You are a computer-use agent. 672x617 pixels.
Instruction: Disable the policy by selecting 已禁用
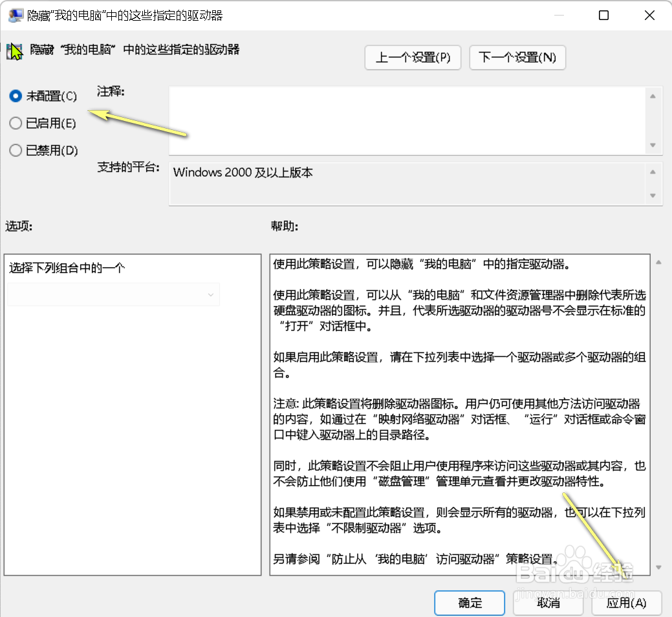[x=15, y=150]
